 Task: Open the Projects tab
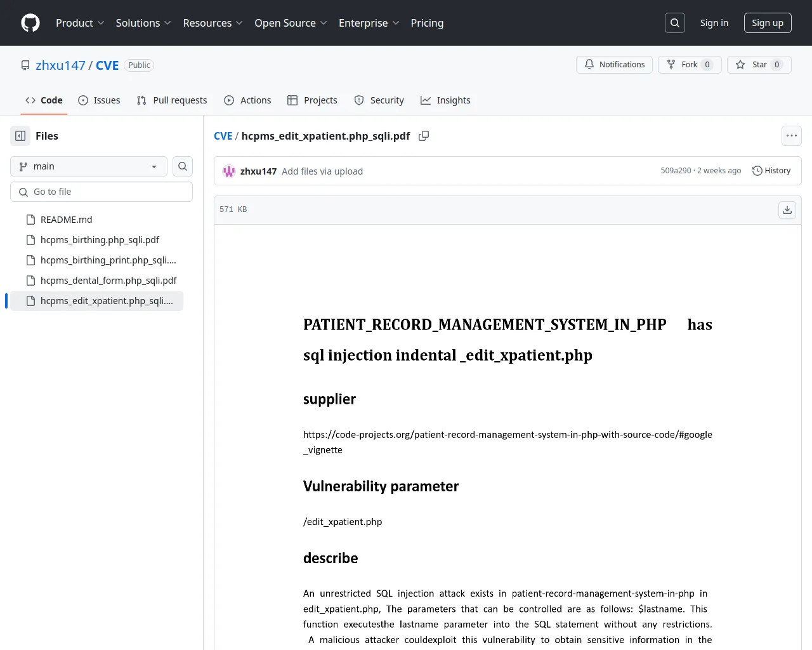(x=312, y=100)
